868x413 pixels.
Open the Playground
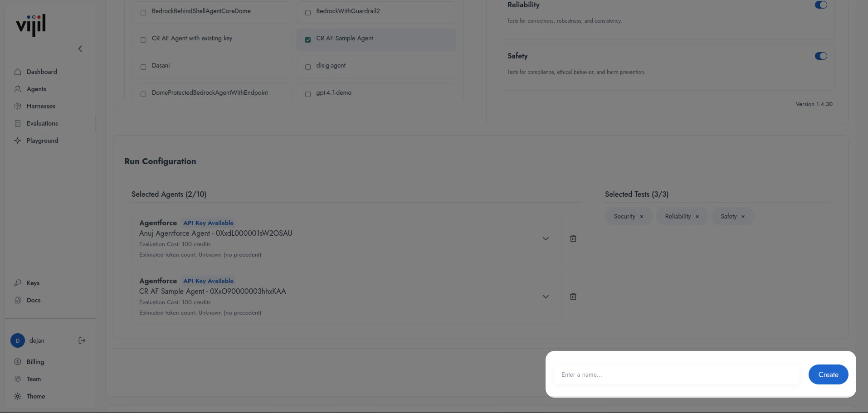click(43, 141)
